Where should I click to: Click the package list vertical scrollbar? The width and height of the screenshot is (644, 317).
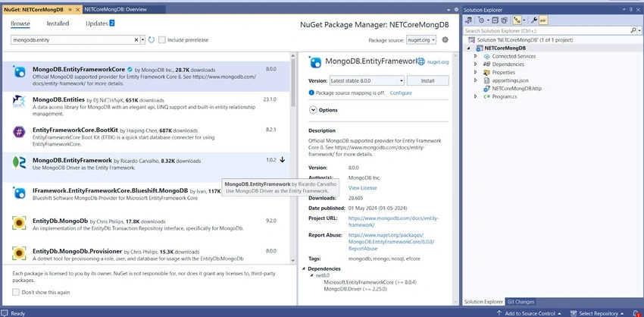coord(293,158)
